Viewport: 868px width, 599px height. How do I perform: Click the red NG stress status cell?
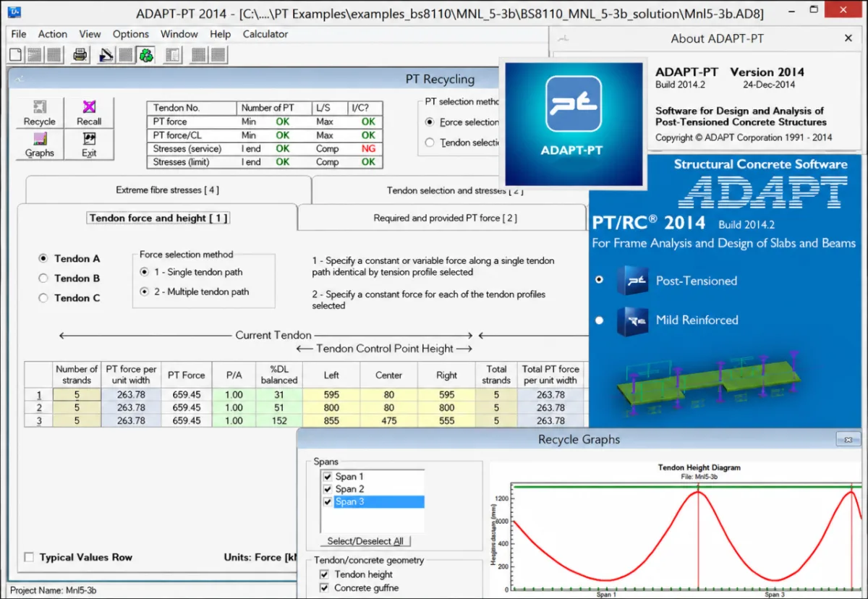368,149
